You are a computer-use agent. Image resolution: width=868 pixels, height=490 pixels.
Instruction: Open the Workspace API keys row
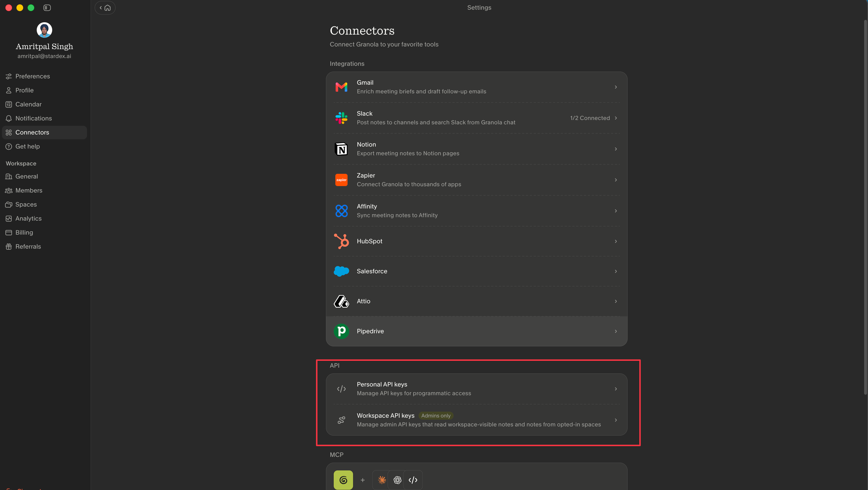(x=477, y=420)
